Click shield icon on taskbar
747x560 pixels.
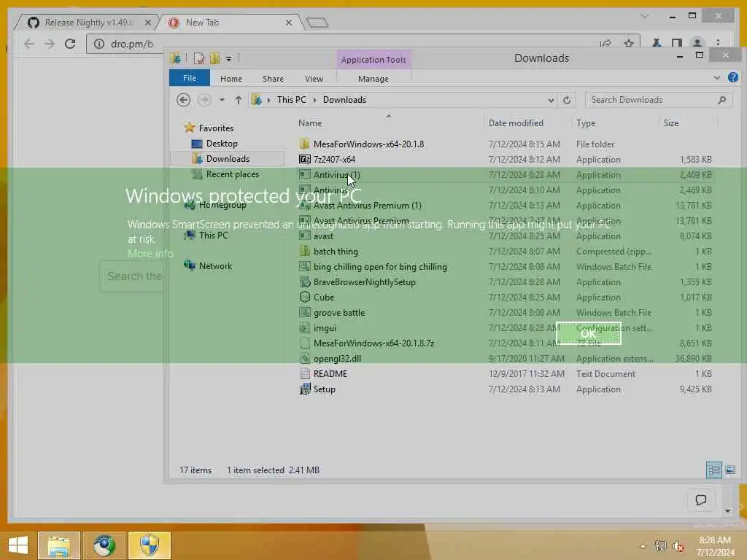[150, 545]
